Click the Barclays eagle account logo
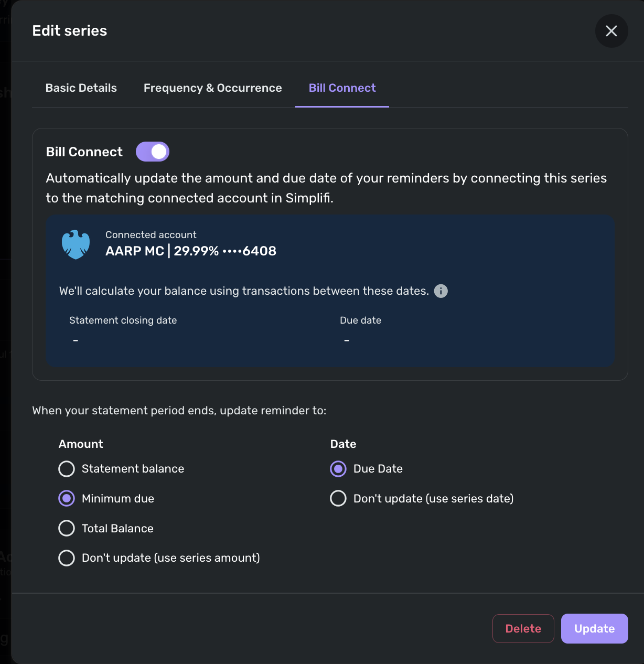This screenshot has height=664, width=644. [x=76, y=244]
